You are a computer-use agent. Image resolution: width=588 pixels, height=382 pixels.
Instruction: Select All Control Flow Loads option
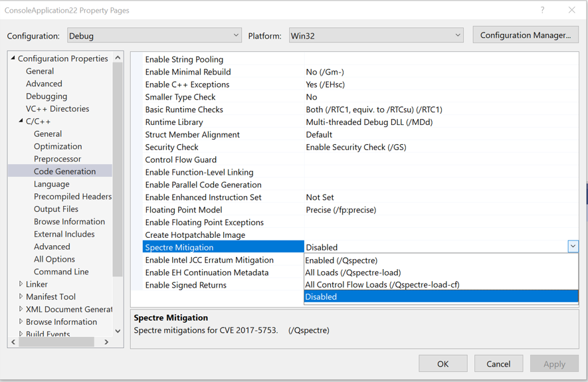[x=382, y=284]
